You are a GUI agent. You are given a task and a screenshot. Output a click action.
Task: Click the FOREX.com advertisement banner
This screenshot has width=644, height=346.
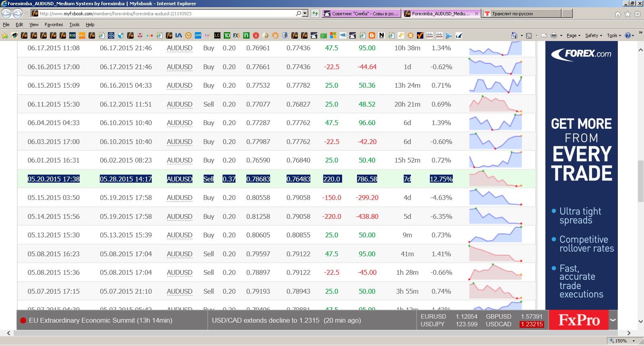[582, 175]
